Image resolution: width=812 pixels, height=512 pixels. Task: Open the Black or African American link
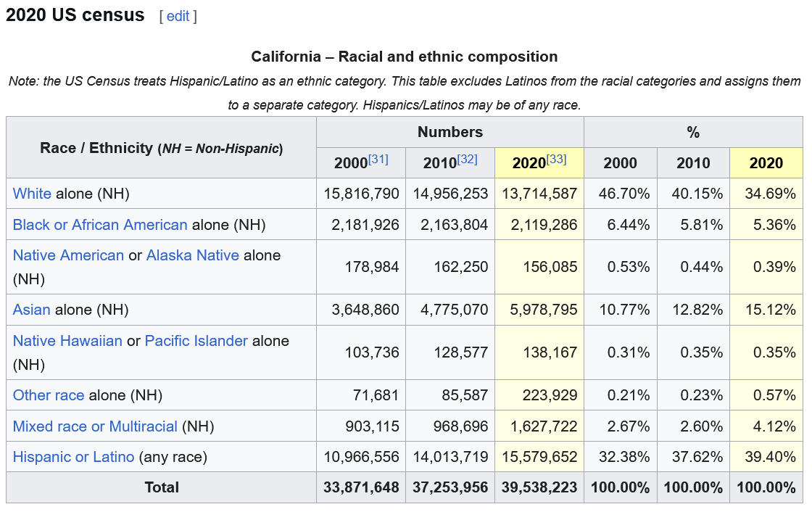click(x=100, y=224)
